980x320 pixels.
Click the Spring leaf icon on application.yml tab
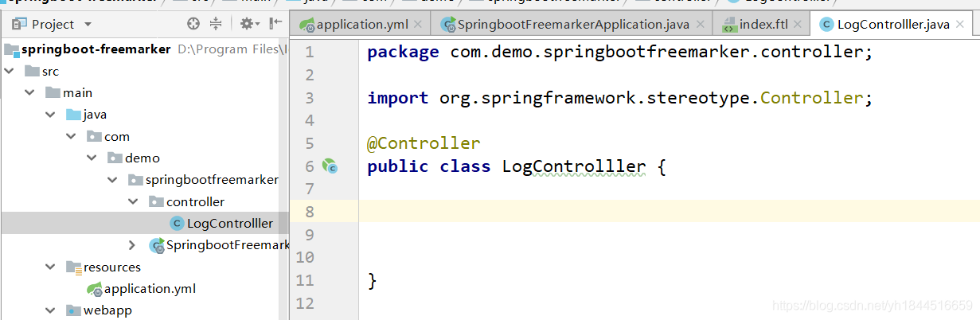point(307,25)
